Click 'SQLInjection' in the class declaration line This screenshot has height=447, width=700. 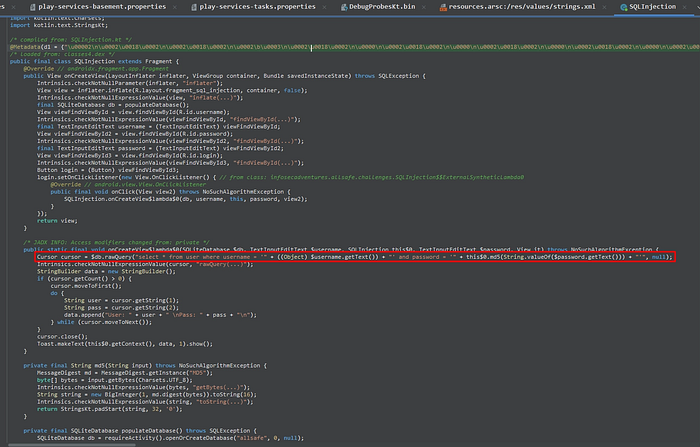click(94, 62)
